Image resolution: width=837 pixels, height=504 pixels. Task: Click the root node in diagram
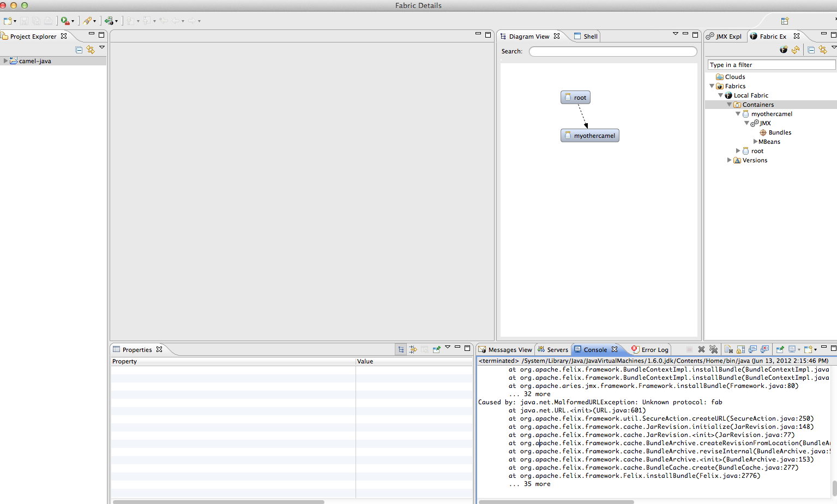575,98
